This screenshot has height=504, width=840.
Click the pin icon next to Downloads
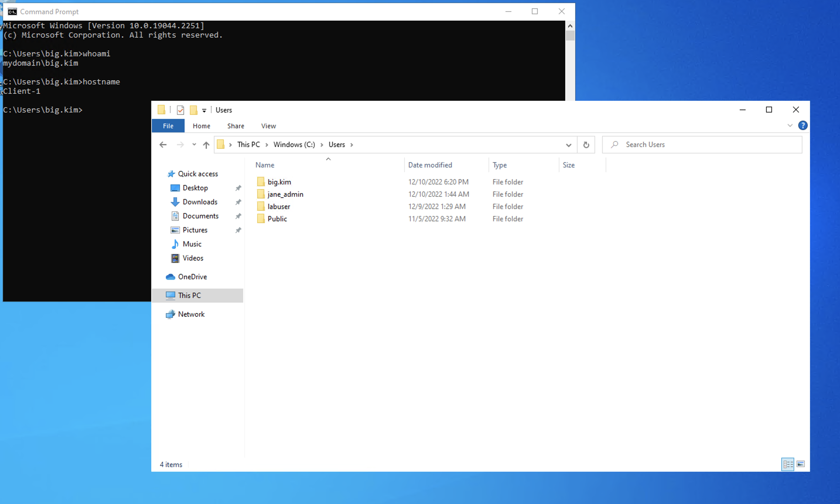[238, 202]
